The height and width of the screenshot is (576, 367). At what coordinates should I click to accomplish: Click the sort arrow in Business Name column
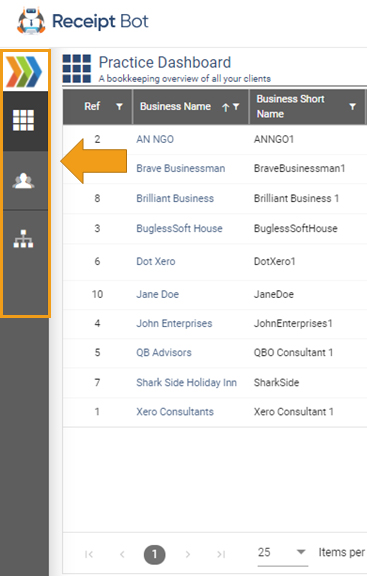click(x=226, y=107)
